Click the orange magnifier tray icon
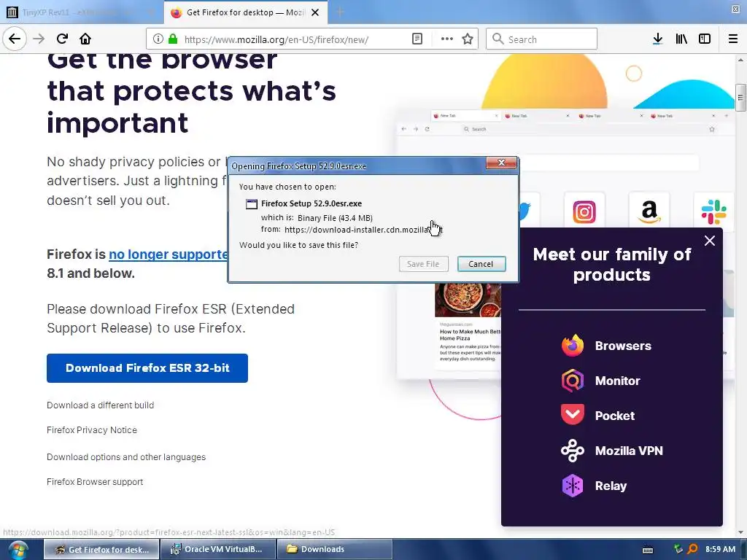 692,549
